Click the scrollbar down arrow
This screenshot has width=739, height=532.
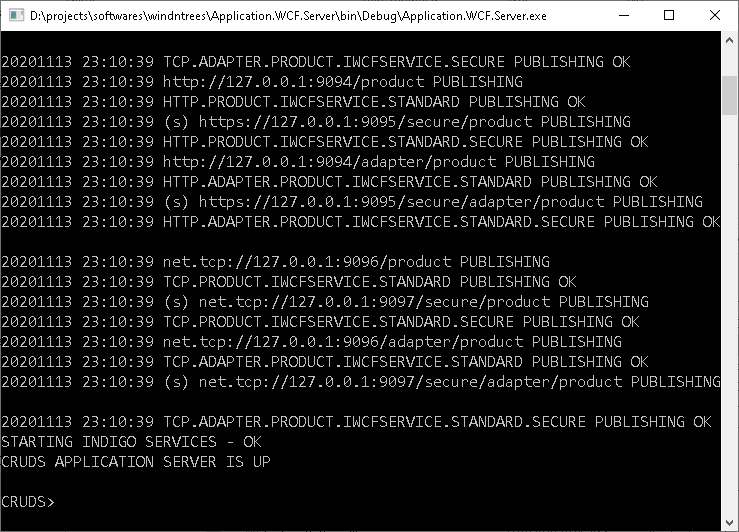tap(729, 523)
